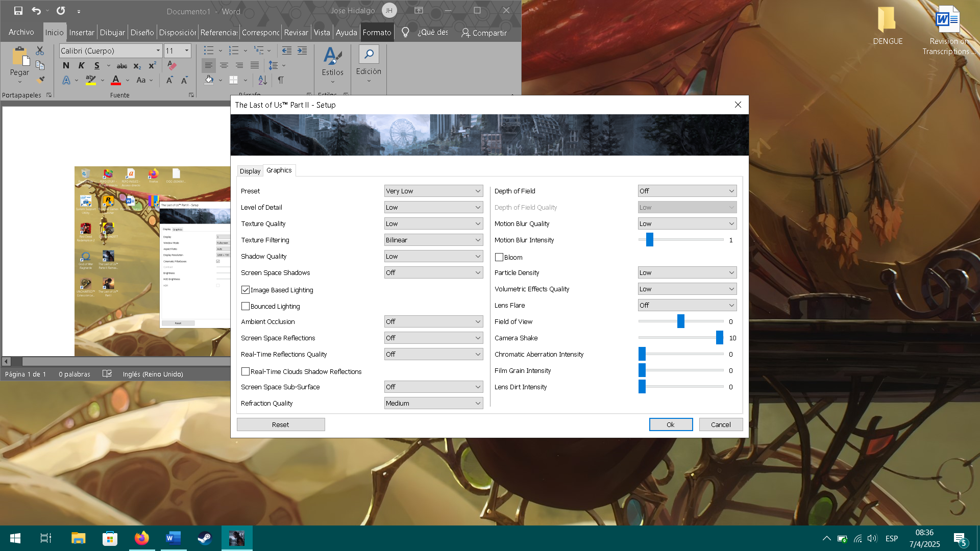Click the show paragraph marks icon

pyautogui.click(x=281, y=80)
